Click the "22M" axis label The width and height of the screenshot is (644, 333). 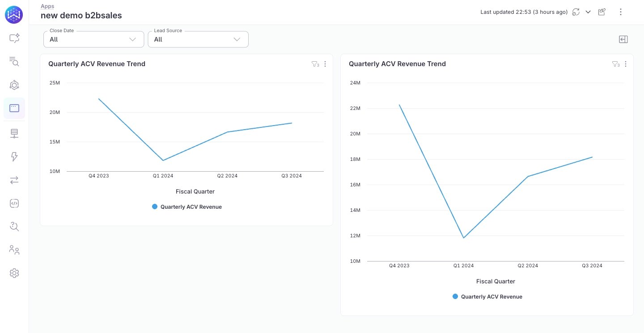click(x=355, y=108)
